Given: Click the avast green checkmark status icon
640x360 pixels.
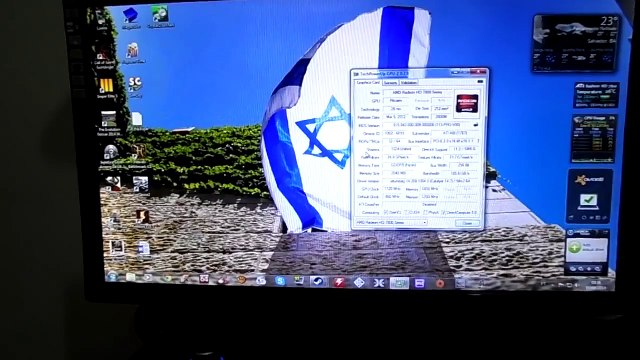Looking at the screenshot, I should coord(588,200).
